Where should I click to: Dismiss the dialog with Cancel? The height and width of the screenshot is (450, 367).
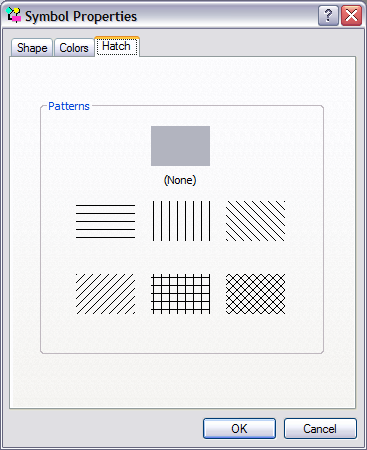[320, 429]
